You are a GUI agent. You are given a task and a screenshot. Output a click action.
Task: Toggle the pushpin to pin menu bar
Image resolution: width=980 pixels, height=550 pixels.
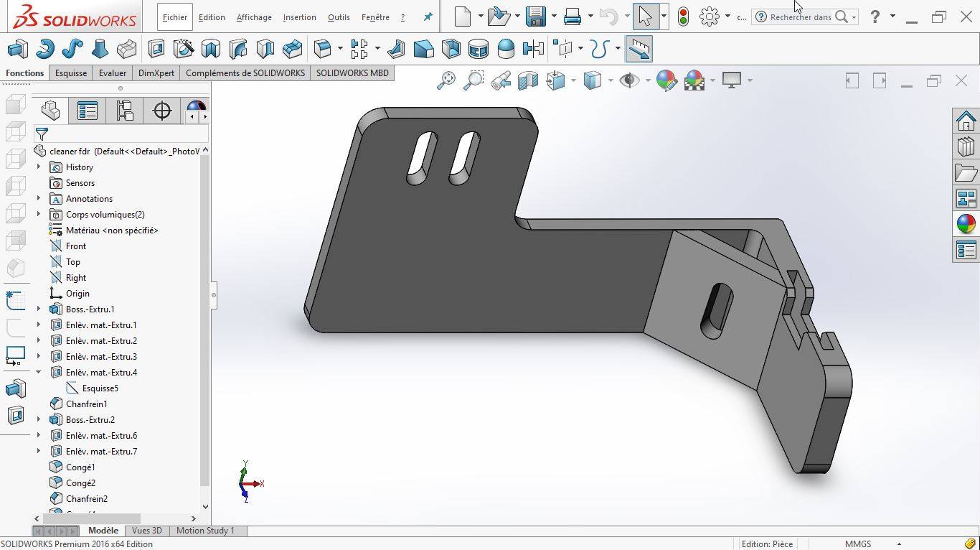(428, 17)
